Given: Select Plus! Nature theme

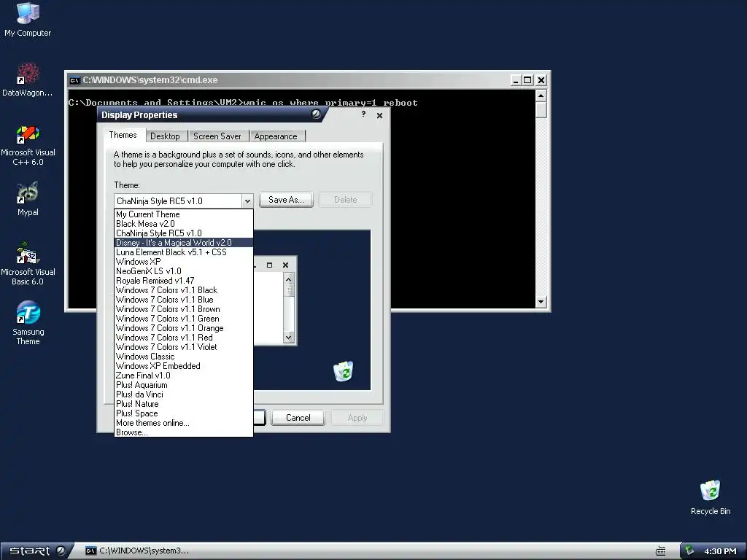Looking at the screenshot, I should (183, 404).
